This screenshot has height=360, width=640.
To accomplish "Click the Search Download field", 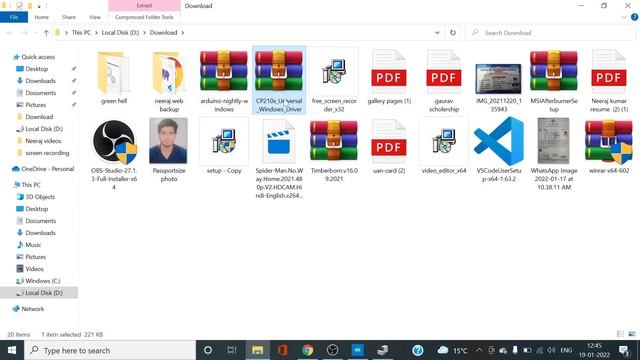I will [x=550, y=33].
